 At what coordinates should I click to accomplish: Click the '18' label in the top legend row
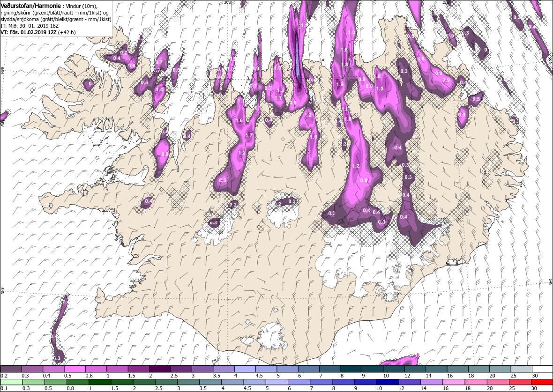click(471, 376)
